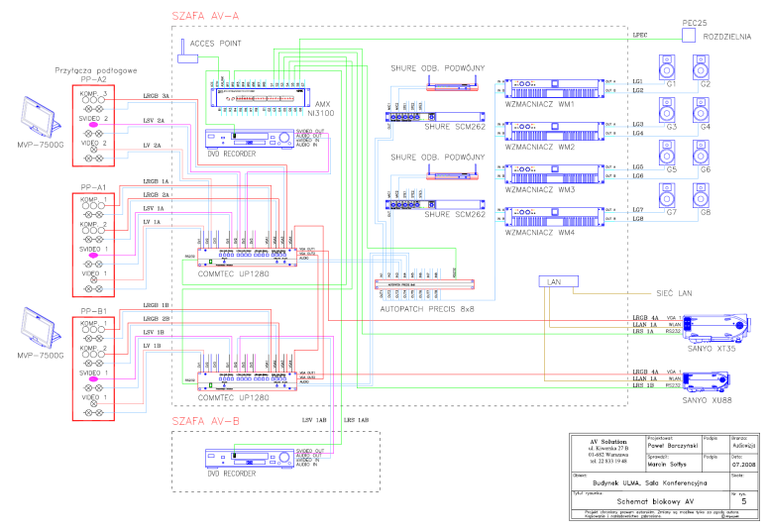Image resolution: width=768 pixels, height=532 pixels.
Task: Click the PP-A1 floor box title
Action: point(93,187)
